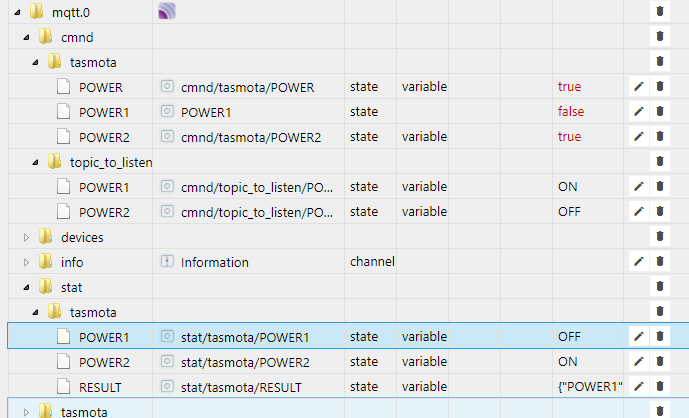Select the devices folder label
The width and height of the screenshot is (689, 418).
82,237
